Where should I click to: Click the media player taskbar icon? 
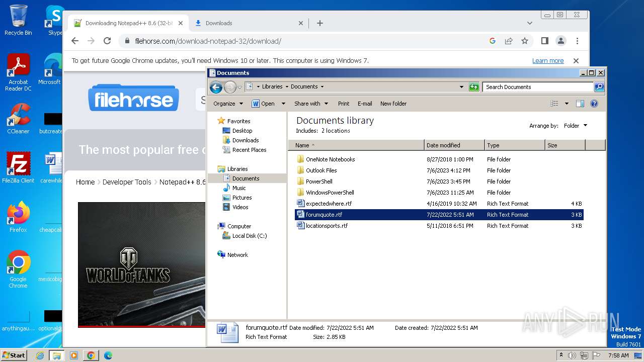(74, 355)
